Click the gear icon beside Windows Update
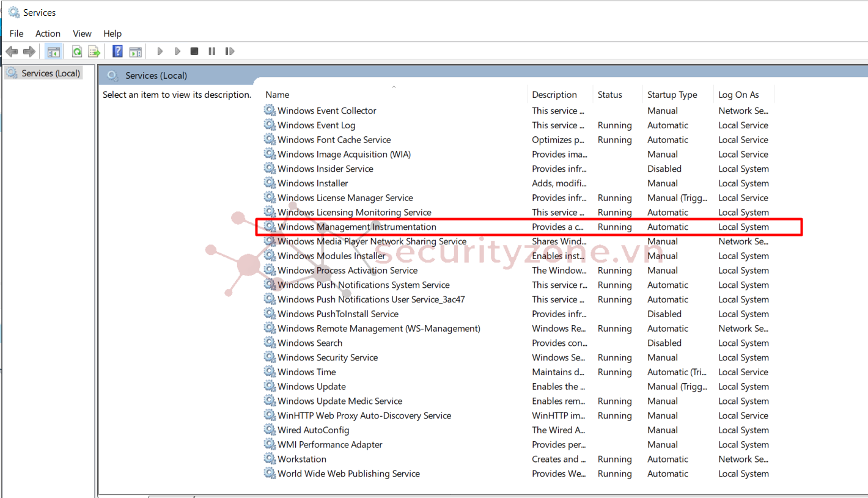Screen dimensions: 868x498 coord(270,387)
